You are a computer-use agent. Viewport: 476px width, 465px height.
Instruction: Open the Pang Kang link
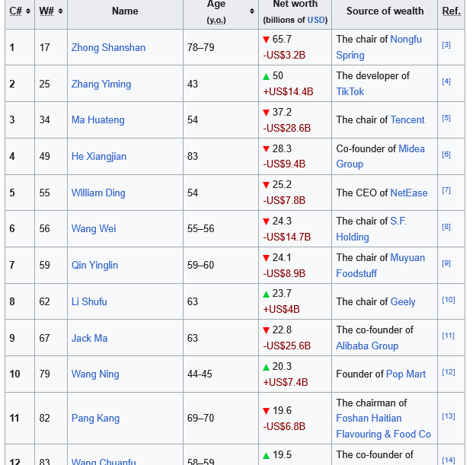tap(96, 419)
